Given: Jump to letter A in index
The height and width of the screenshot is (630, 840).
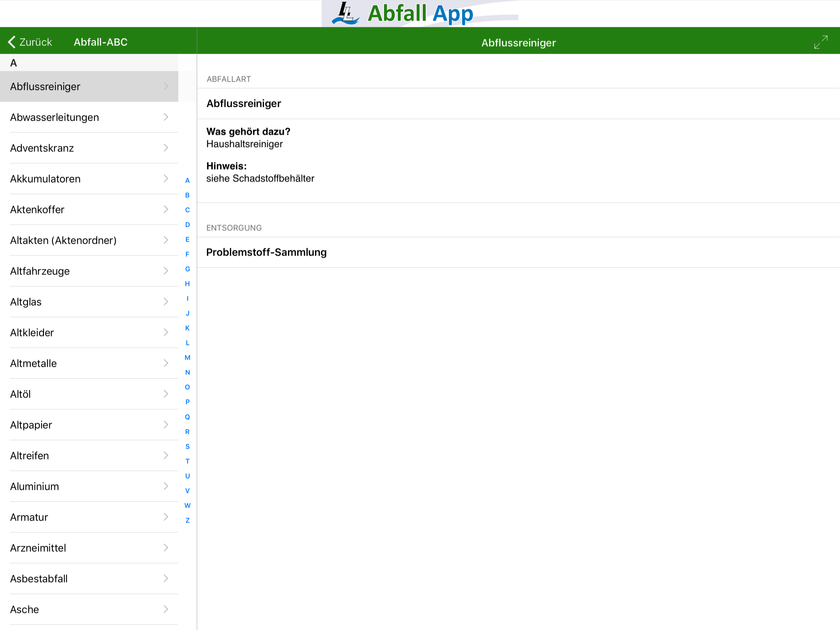Looking at the screenshot, I should (187, 181).
